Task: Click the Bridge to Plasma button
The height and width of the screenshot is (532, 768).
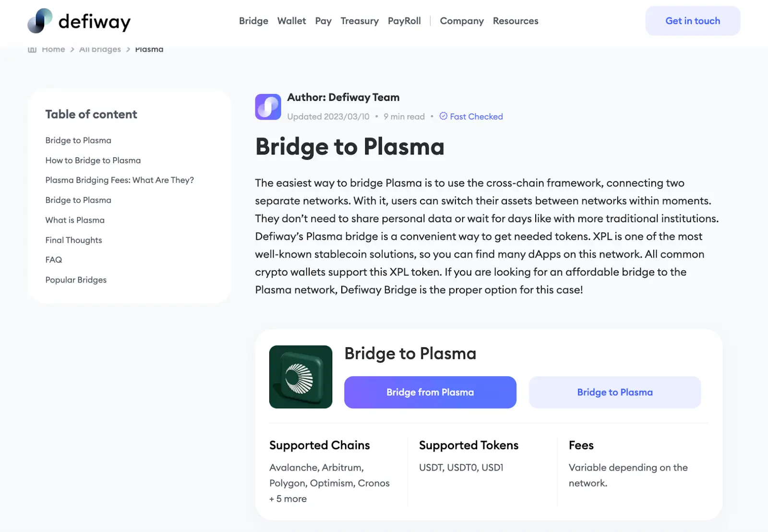Action: coord(614,392)
